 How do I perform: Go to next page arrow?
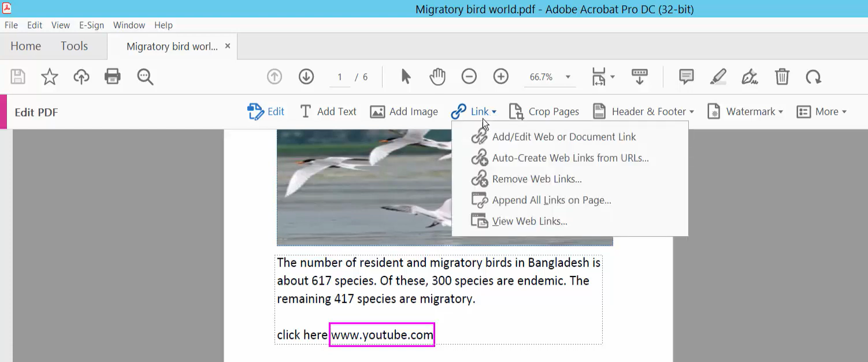click(x=306, y=77)
